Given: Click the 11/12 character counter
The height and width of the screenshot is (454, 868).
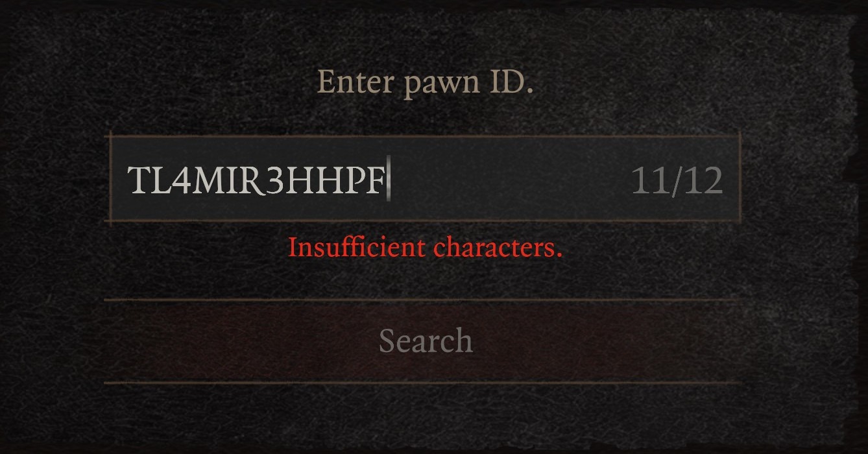Looking at the screenshot, I should [x=677, y=181].
